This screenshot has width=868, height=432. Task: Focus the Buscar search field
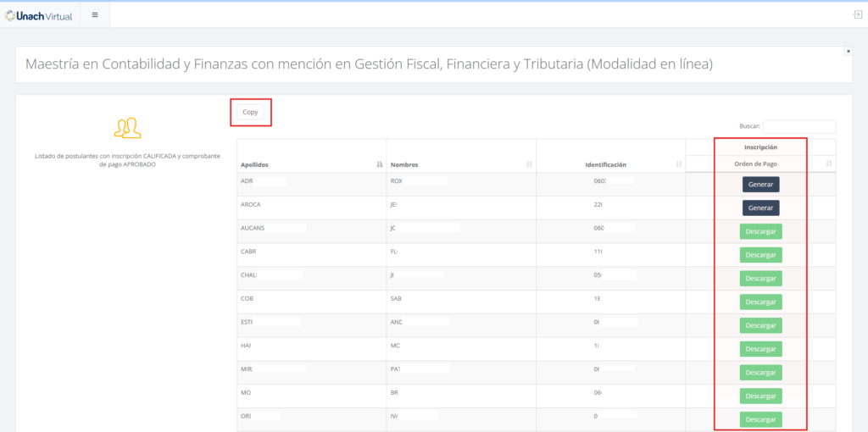[798, 127]
